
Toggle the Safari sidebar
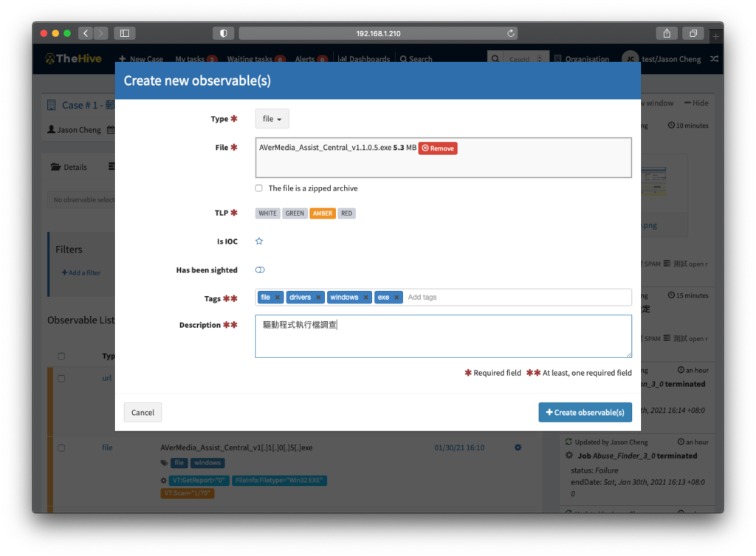click(124, 33)
